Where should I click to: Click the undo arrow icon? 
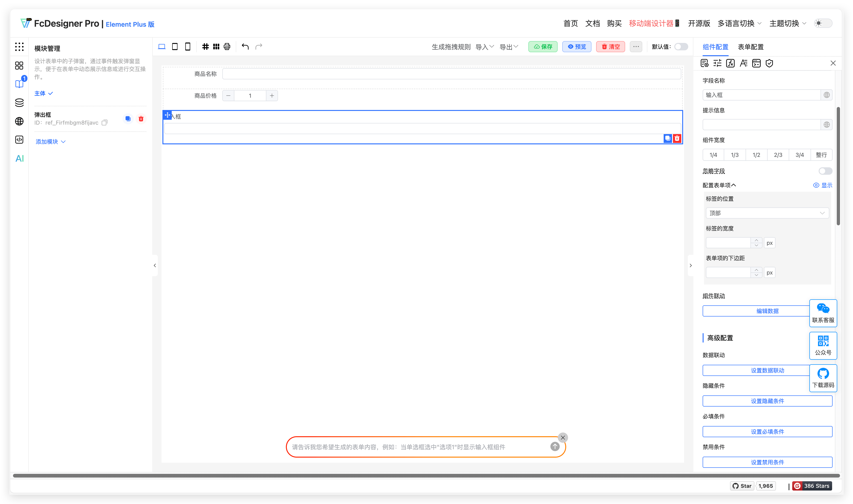[x=245, y=47]
